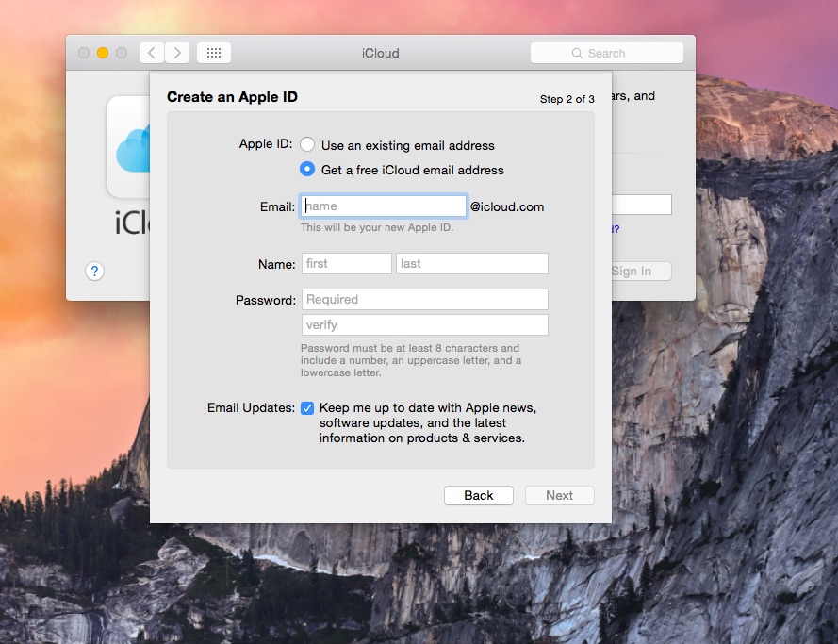This screenshot has width=838, height=644.
Task: Click the iCloud cloud icon
Action: click(129, 147)
